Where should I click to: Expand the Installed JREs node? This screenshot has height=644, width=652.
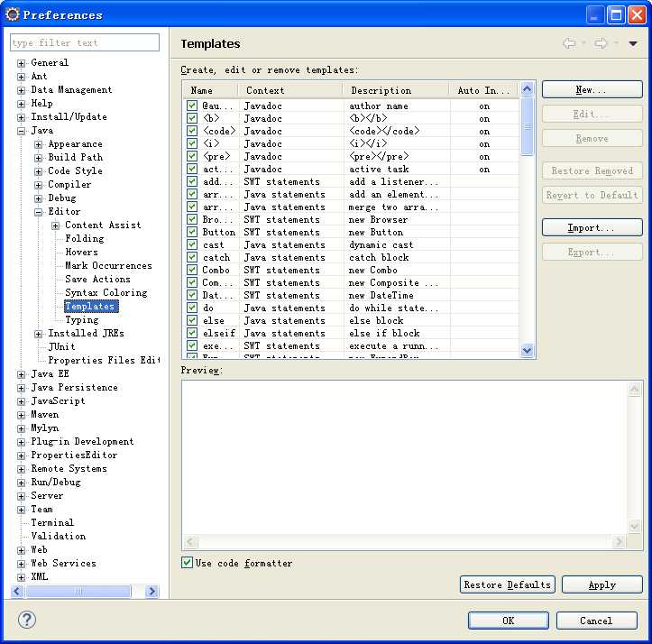click(x=38, y=334)
